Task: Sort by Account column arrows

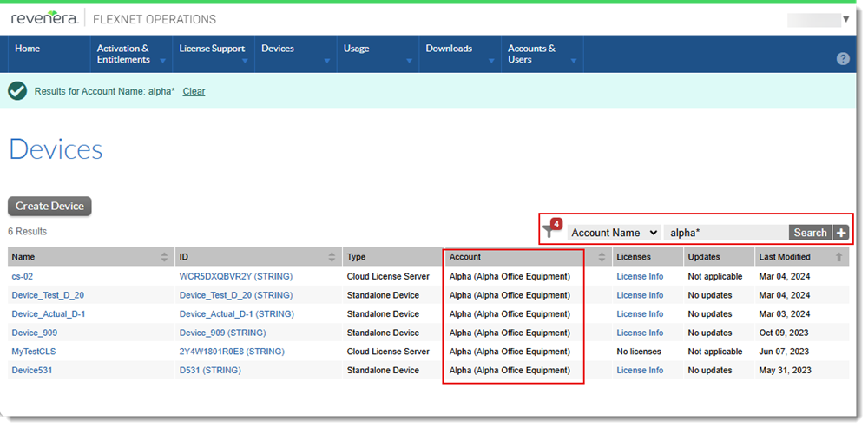Action: [602, 257]
